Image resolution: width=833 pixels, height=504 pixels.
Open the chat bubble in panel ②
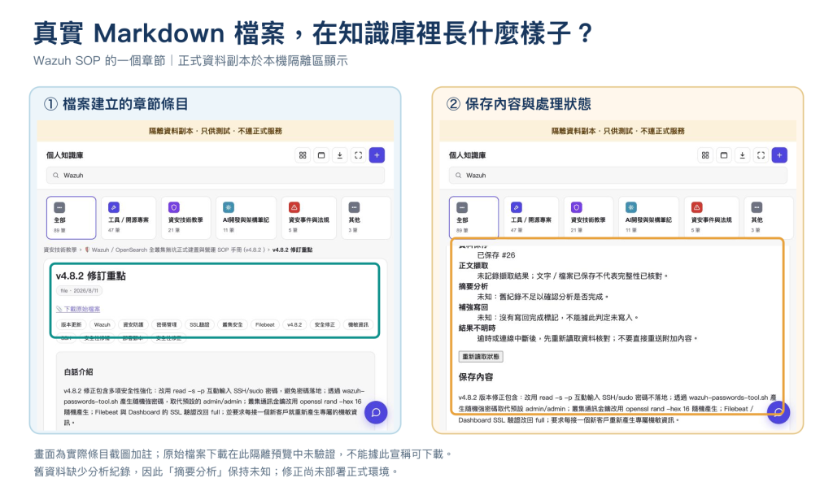click(x=778, y=413)
